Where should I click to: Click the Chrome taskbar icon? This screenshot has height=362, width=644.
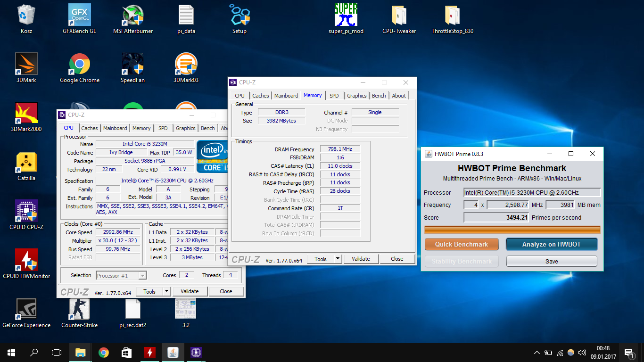click(104, 352)
